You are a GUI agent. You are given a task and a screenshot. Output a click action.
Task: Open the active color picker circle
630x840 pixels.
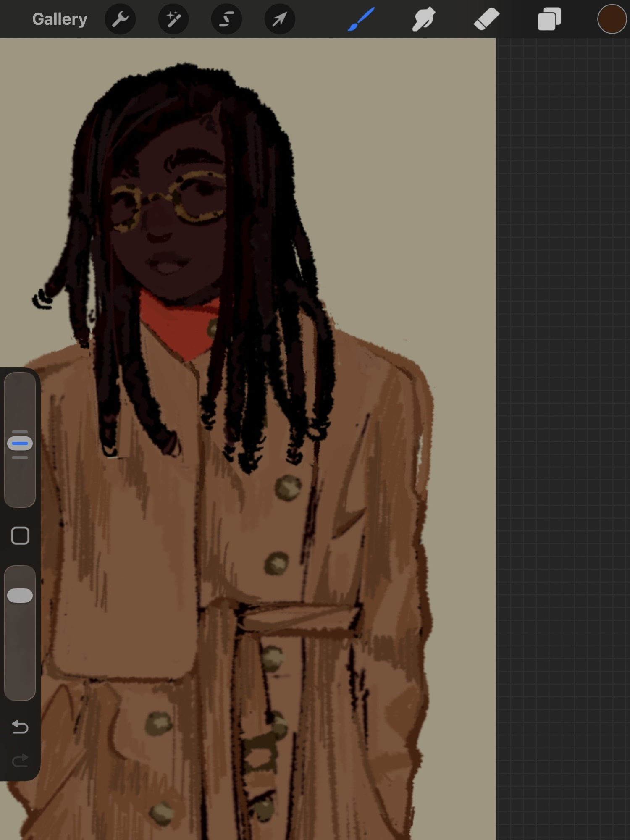[x=612, y=19]
